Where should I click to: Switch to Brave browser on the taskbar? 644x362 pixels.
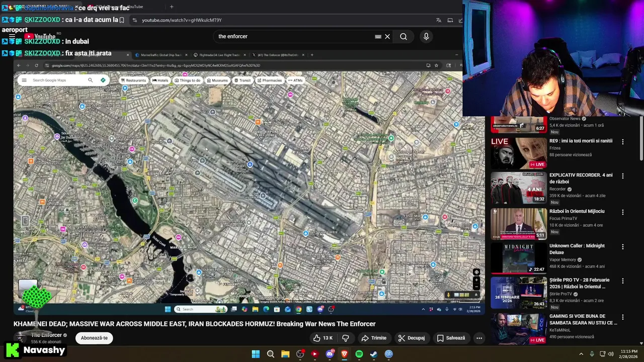(344, 354)
